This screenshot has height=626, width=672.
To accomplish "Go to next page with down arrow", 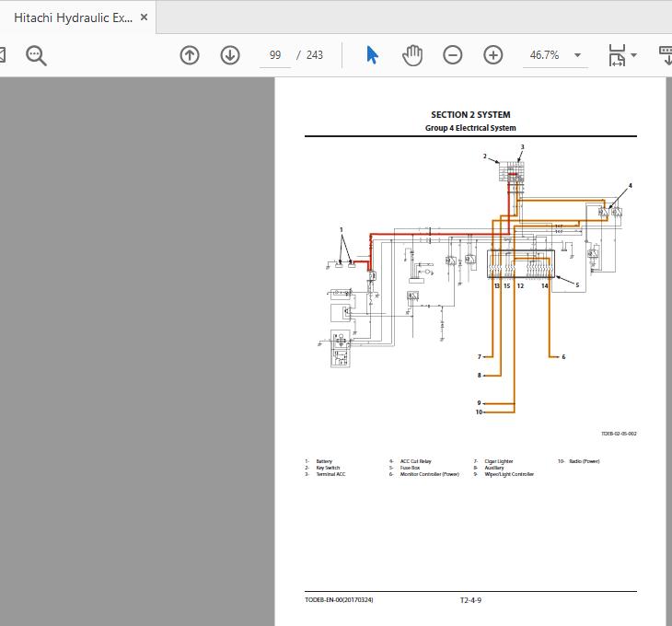I will click(230, 55).
